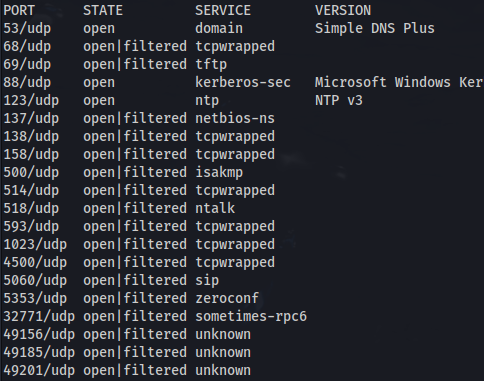
Task: Click the Microsoft Windows Ker version text
Action: (x=399, y=82)
